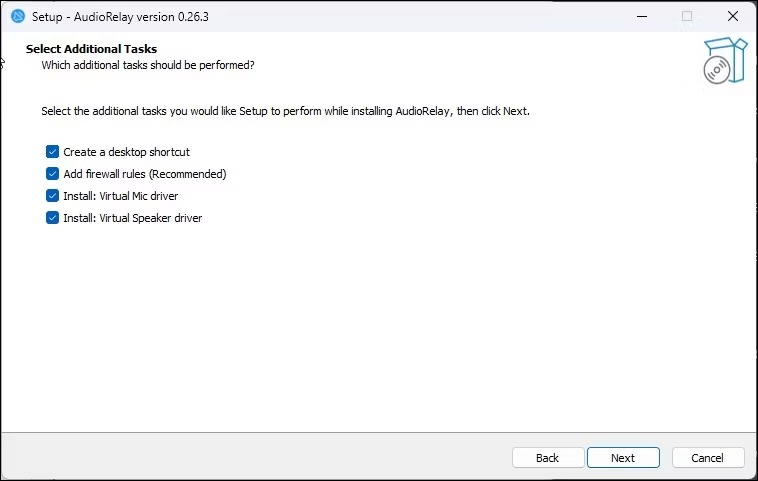Click the "Add firewall rules (Recommended)" label text
The height and width of the screenshot is (481, 758).
click(145, 174)
